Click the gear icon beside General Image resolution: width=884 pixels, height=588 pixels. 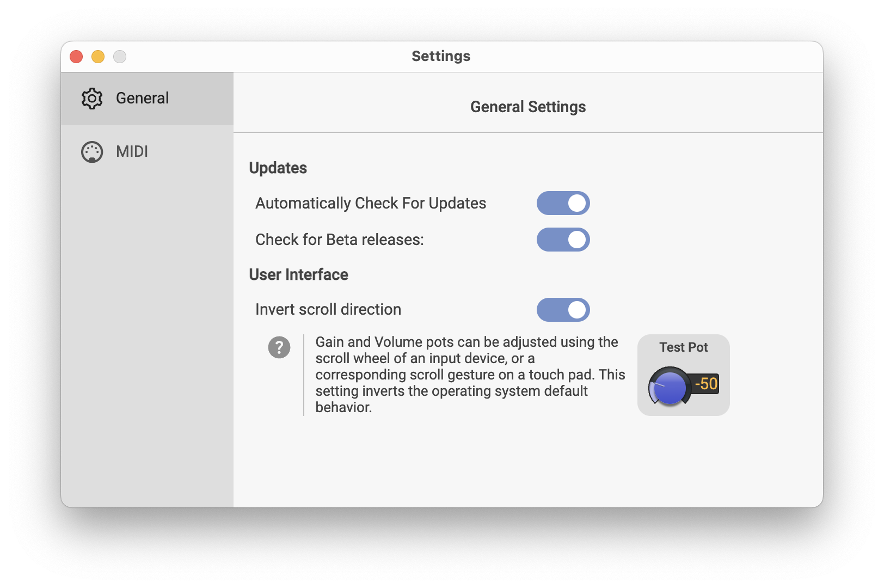(x=92, y=99)
